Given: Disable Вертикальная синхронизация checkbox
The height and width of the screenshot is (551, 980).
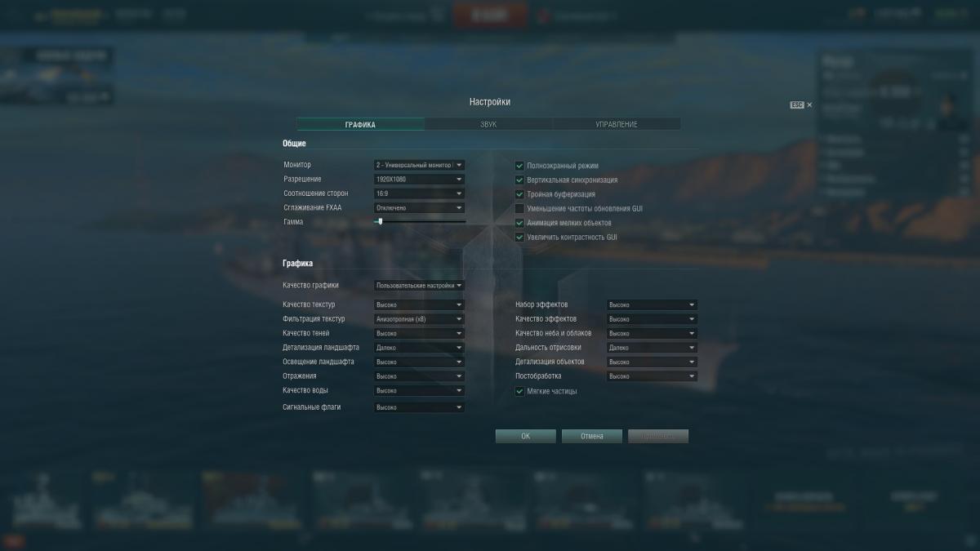Looking at the screenshot, I should [519, 180].
